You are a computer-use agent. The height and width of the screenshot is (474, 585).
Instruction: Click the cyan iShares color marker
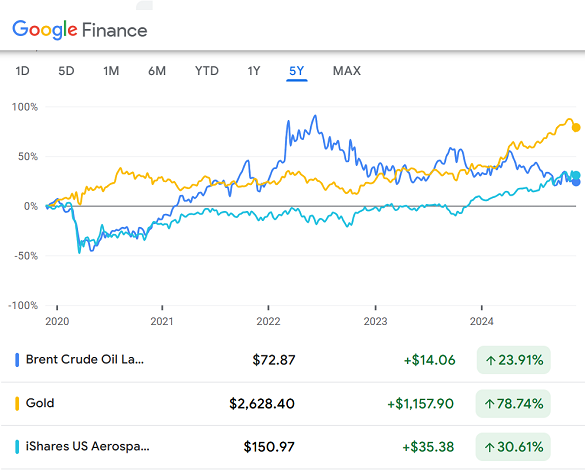click(17, 447)
